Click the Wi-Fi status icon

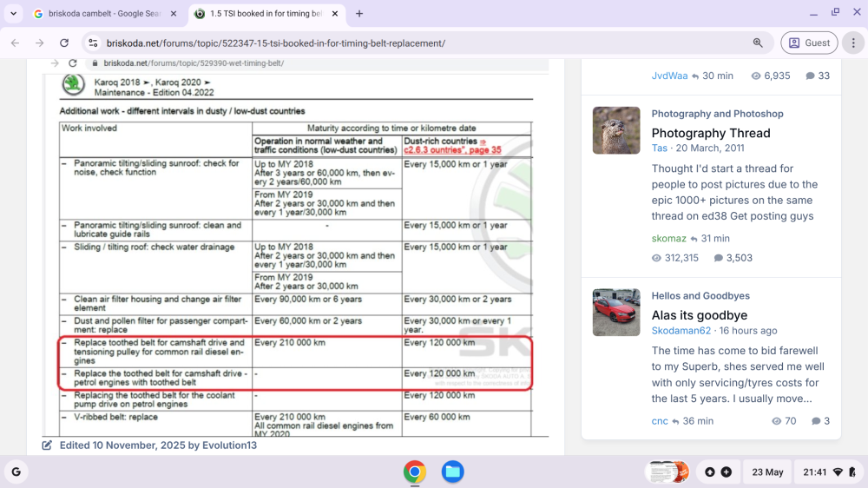coord(838,472)
